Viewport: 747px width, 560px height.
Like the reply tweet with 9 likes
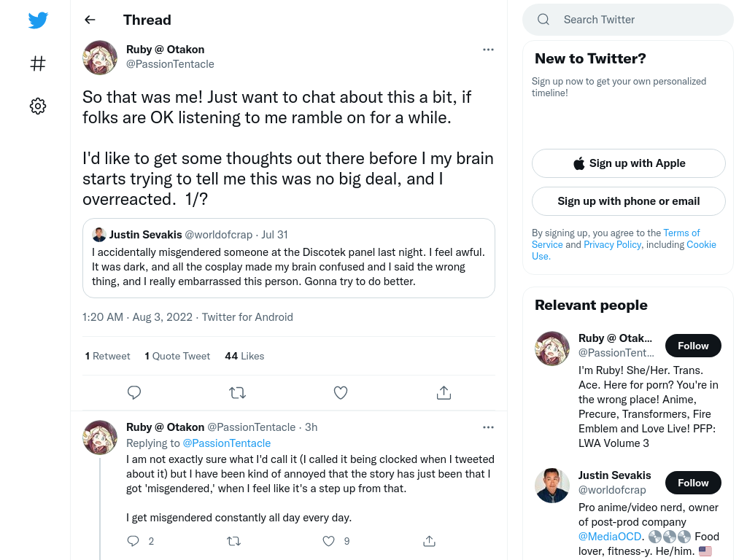coord(328,541)
